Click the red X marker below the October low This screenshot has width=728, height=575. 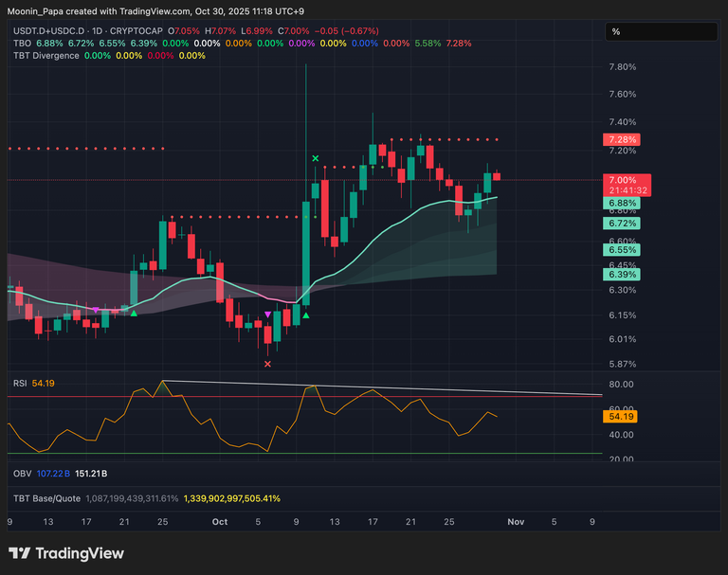click(267, 364)
